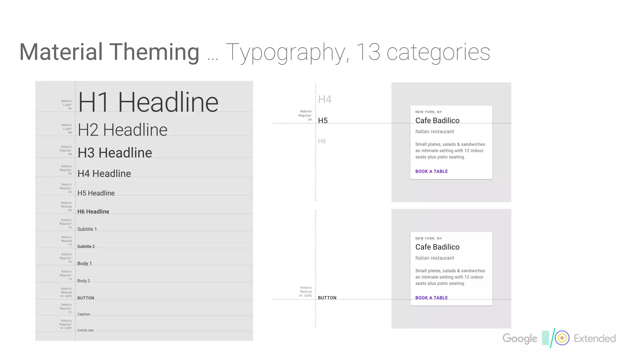The width and height of the screenshot is (644, 362).
Task: Select the H6 Headline entry
Action: coord(93,211)
